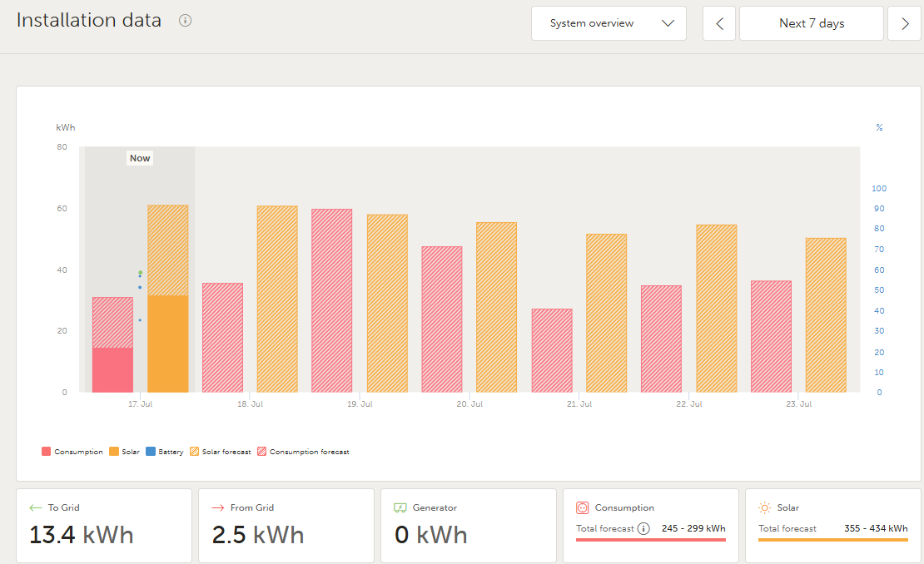Open the System overview dropdown
The height and width of the screenshot is (564, 924).
[x=609, y=23]
